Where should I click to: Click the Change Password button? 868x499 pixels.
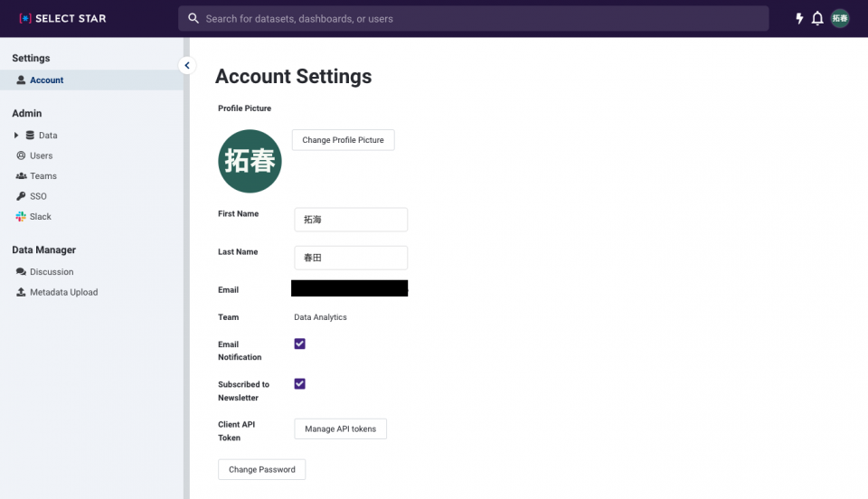[x=262, y=469]
